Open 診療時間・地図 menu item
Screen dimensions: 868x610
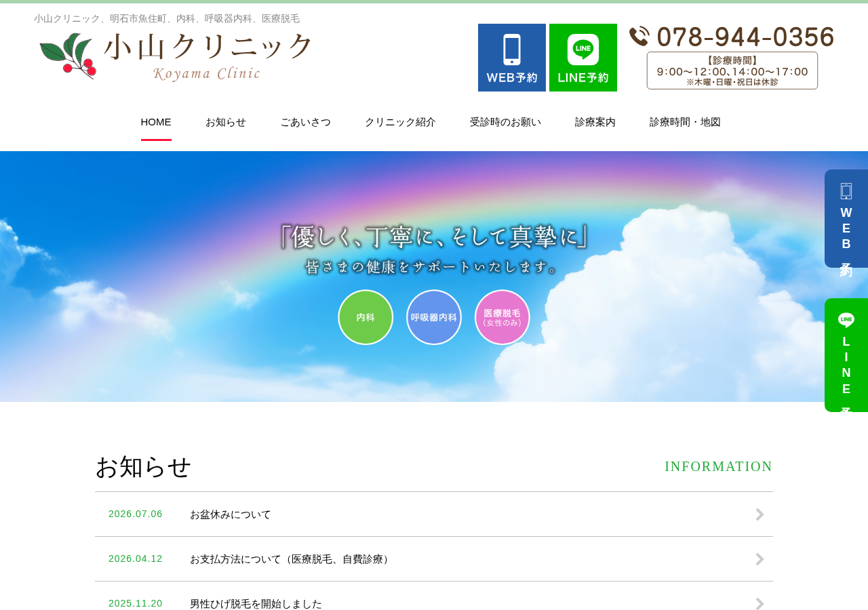pos(686,122)
